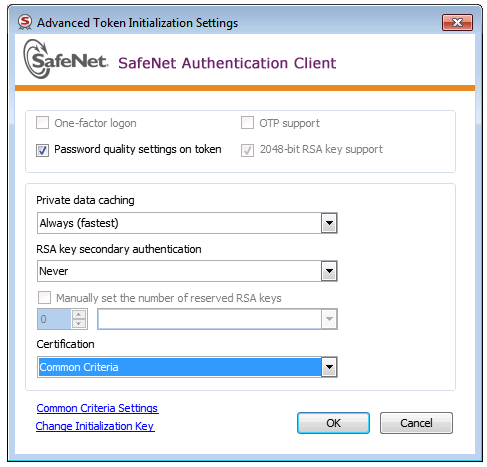Dismiss dialog with the Cancel button
The image size is (487, 467).
coord(416,423)
